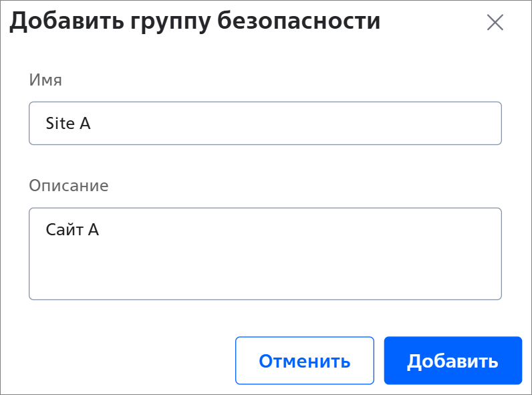Click the Отменить button

tap(304, 360)
